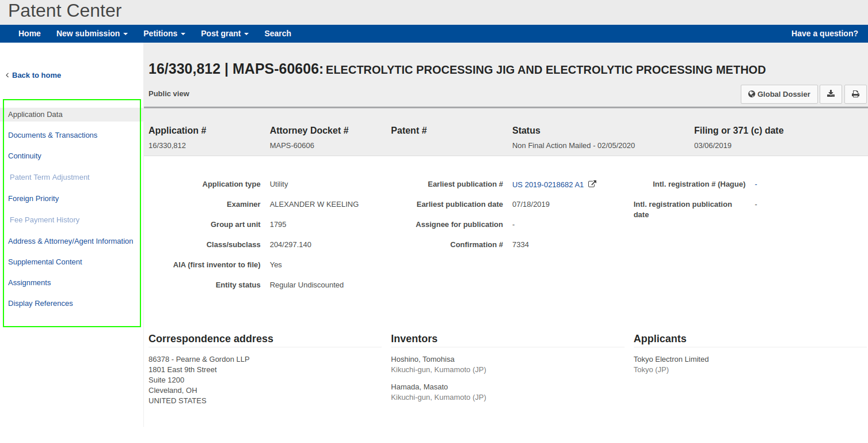Viewport: 868px width, 443px height.
Task: Click the Have a question? link
Action: (x=824, y=33)
